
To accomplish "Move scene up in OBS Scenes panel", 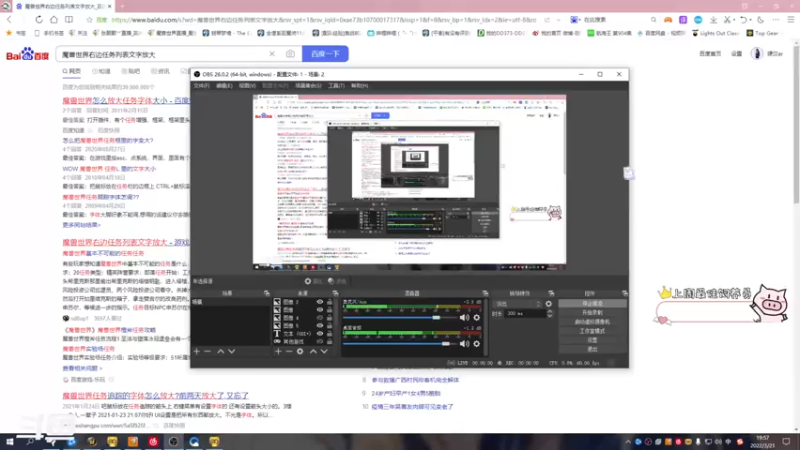I will click(x=220, y=351).
